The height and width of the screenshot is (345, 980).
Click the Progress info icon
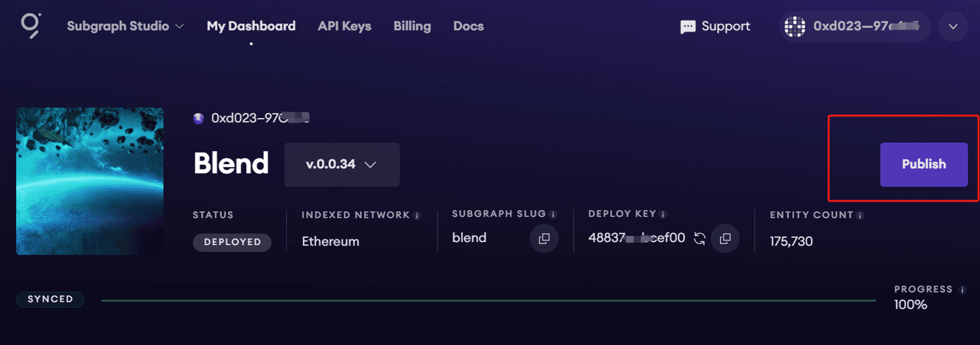click(962, 290)
